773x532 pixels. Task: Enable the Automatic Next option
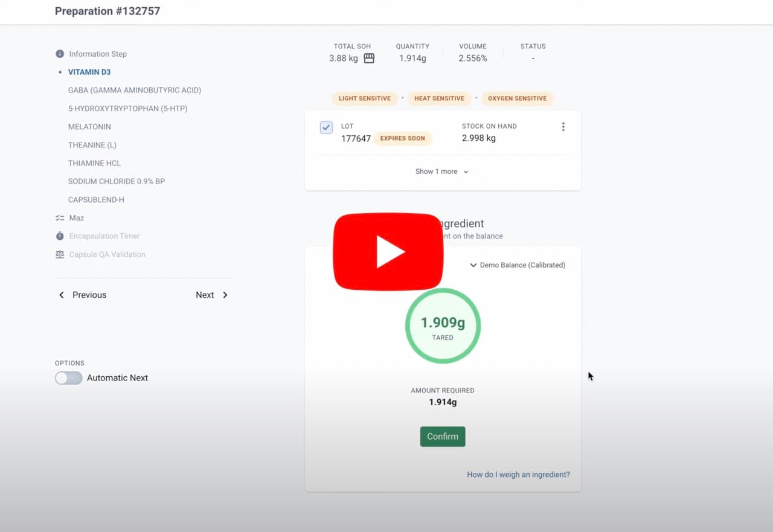pos(68,377)
